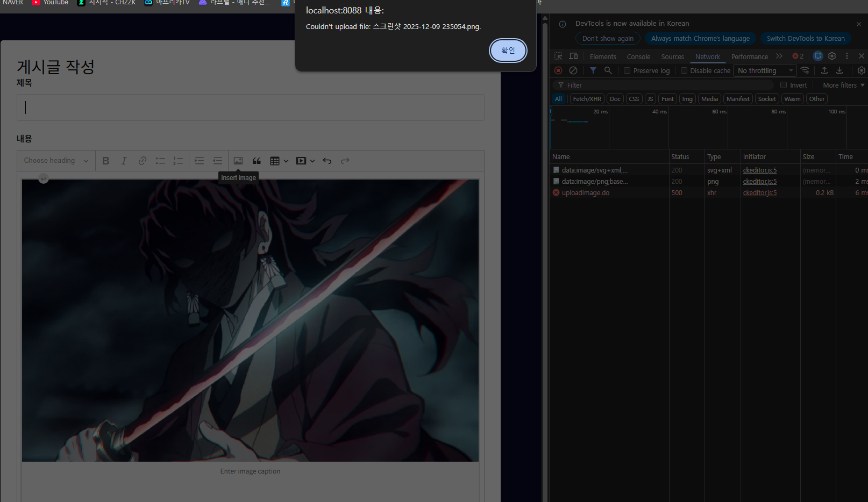Click Always match Chrome's language
The image size is (868, 502).
700,38
